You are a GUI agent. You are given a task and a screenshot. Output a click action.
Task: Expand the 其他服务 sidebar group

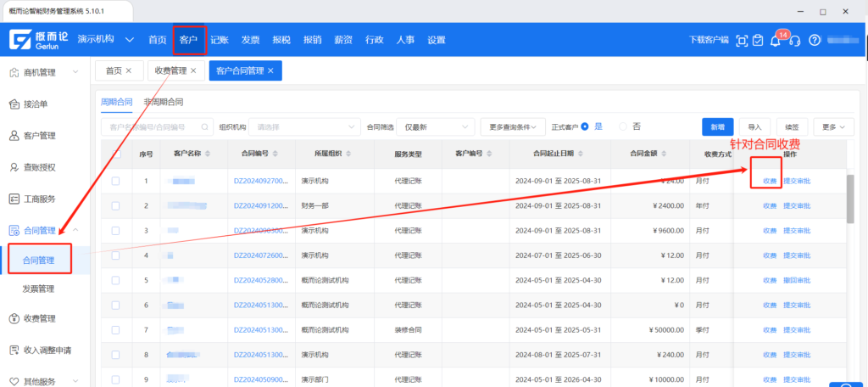click(x=75, y=381)
